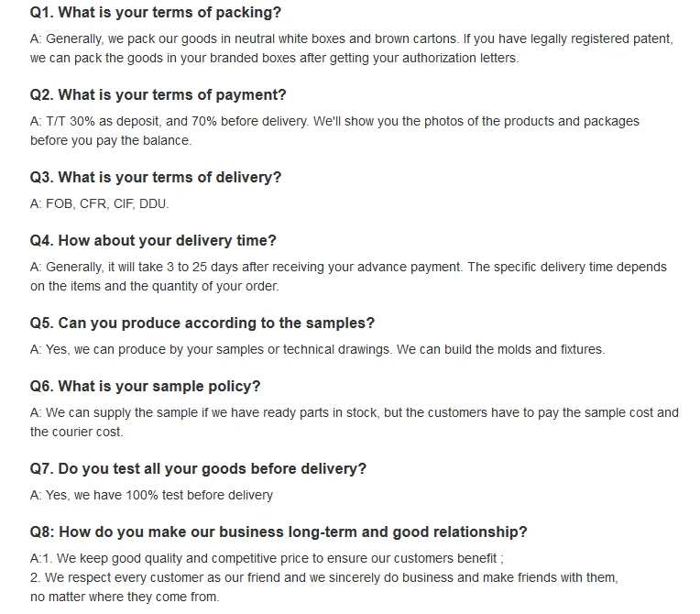
Task: Click the 100% test before delivery answer
Action: [x=151, y=495]
